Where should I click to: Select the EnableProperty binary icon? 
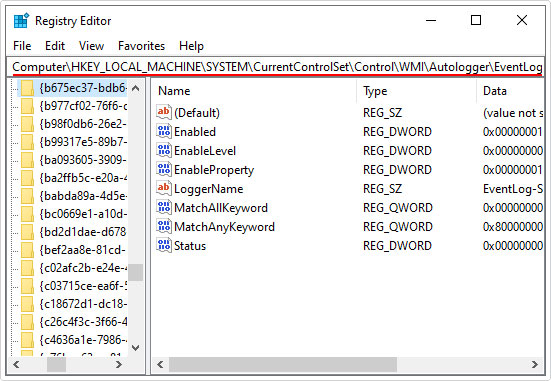(x=164, y=169)
